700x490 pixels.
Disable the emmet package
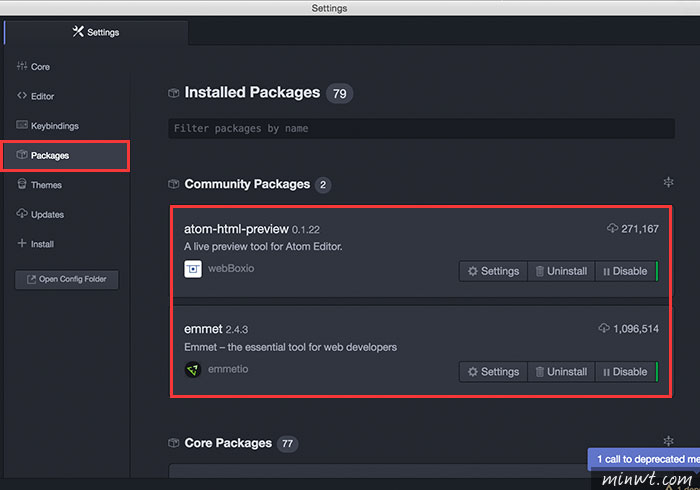tap(625, 372)
